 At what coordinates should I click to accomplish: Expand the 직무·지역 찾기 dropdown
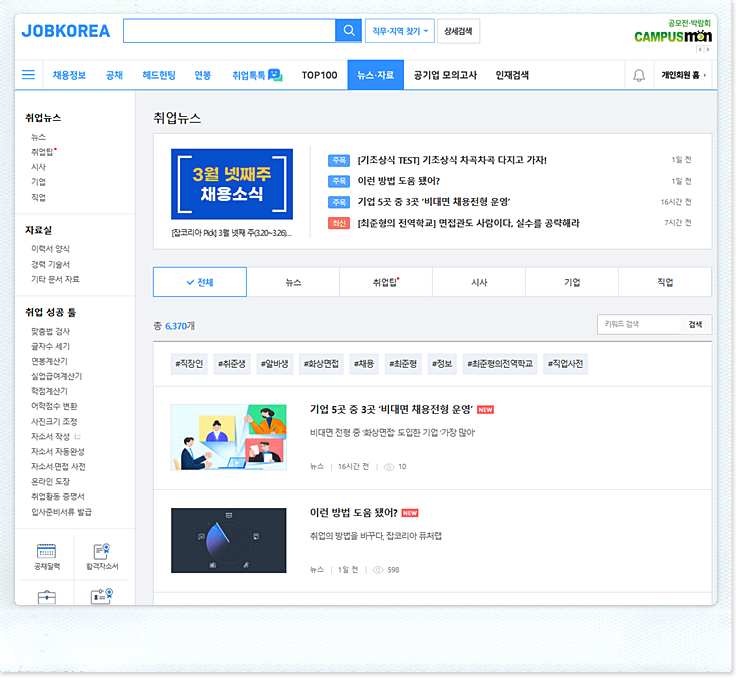point(400,31)
